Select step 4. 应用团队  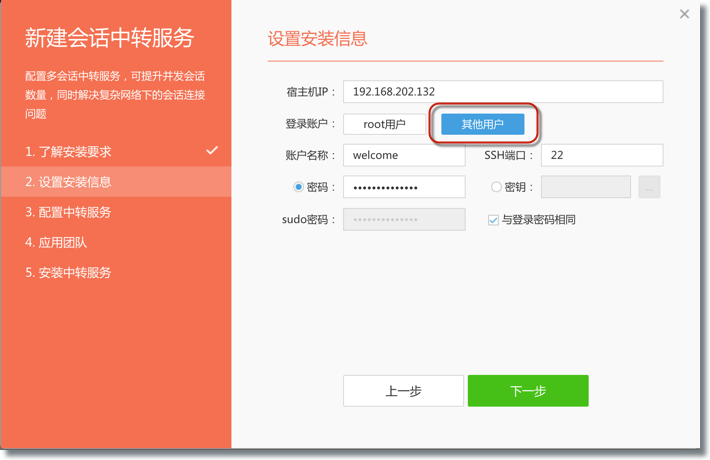click(56, 242)
